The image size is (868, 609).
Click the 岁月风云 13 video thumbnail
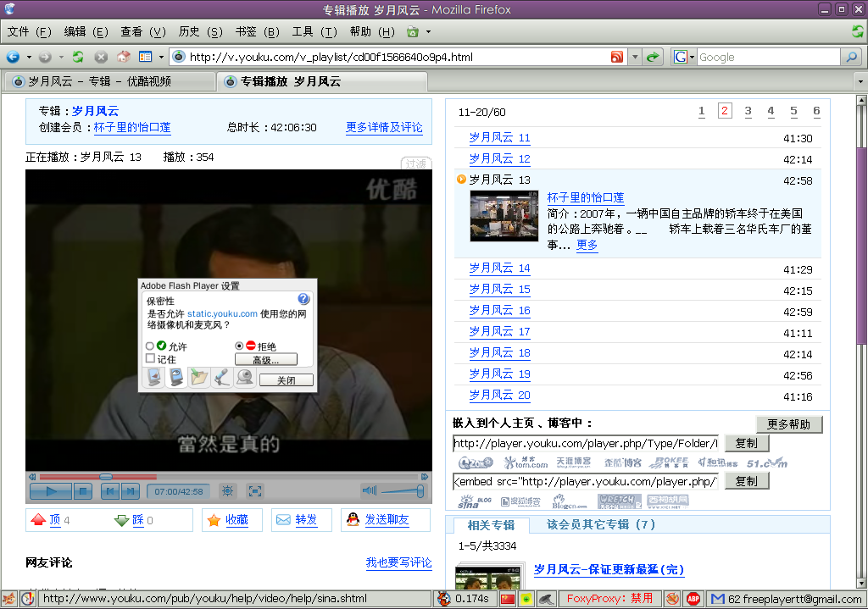[504, 216]
